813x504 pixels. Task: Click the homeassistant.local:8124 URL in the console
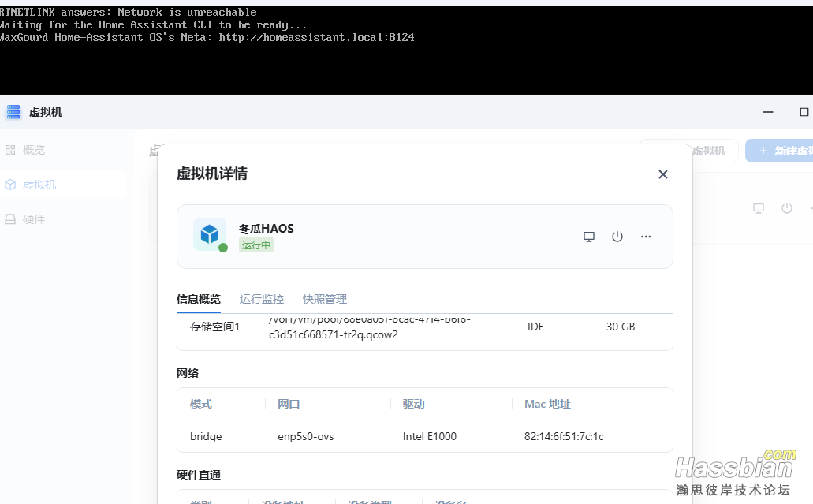(316, 37)
